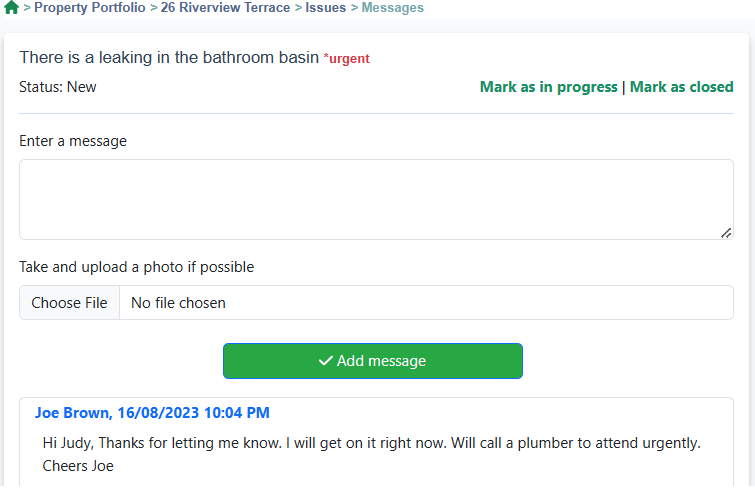
Task: Mark the issue as in progress
Action: (548, 87)
